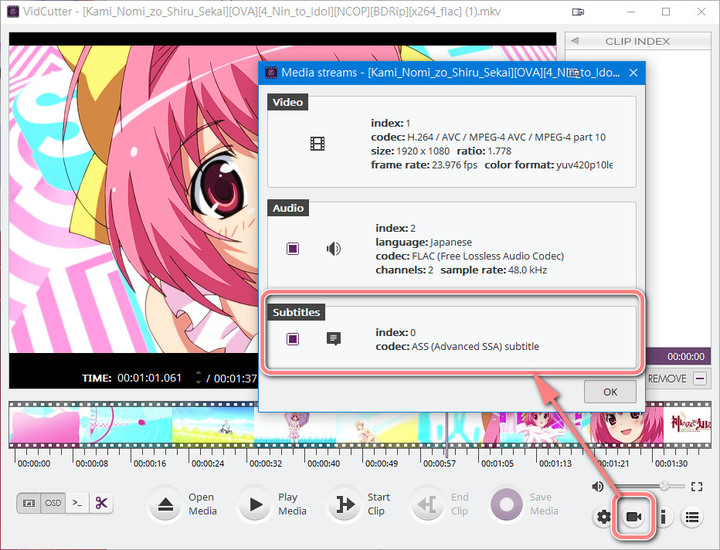
Task: Click the timeline at 00:01:05 mark
Action: point(497,463)
